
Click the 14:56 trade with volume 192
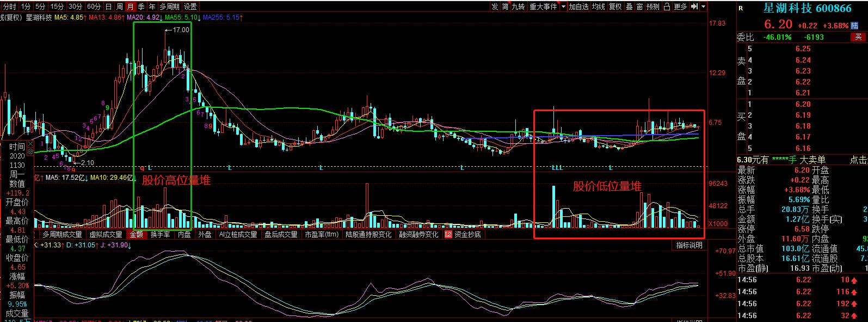coord(803,303)
